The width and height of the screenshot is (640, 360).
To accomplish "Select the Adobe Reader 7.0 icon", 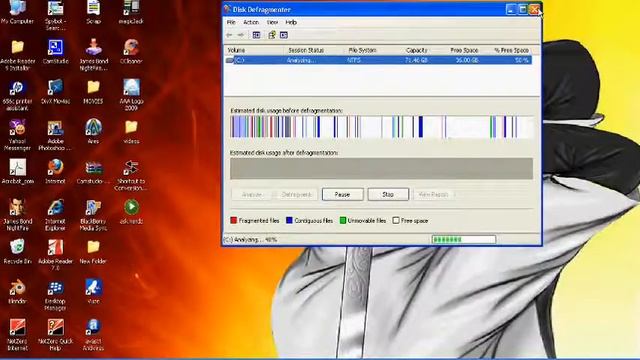I will point(56,255).
